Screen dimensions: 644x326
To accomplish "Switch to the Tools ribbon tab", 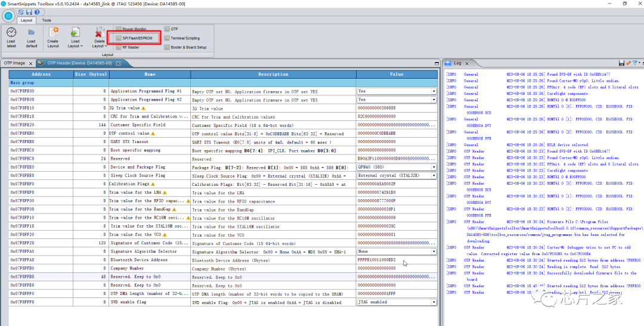I will point(47,20).
